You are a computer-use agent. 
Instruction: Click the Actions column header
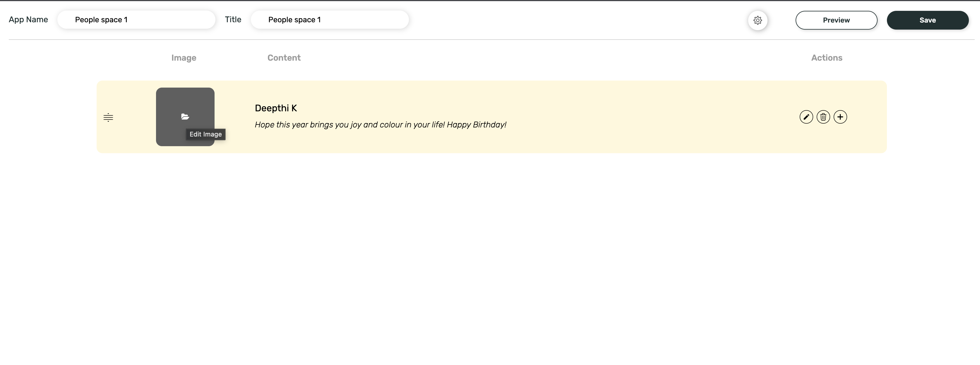tap(826, 58)
